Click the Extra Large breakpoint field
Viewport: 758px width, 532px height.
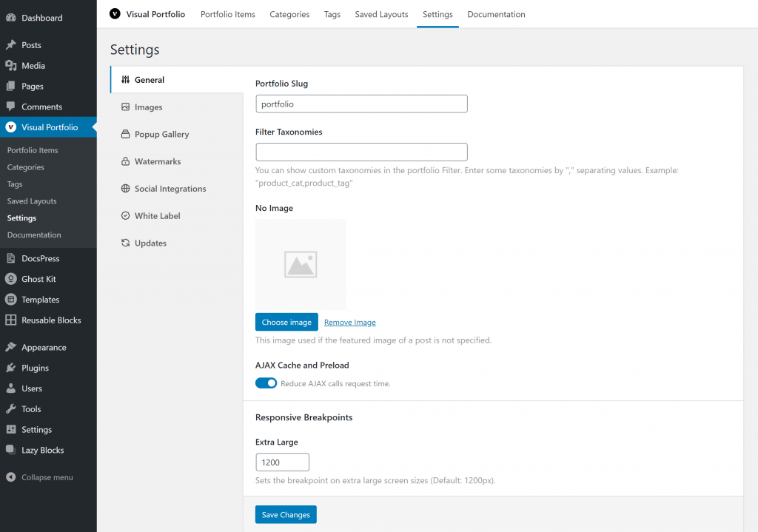[x=282, y=462]
